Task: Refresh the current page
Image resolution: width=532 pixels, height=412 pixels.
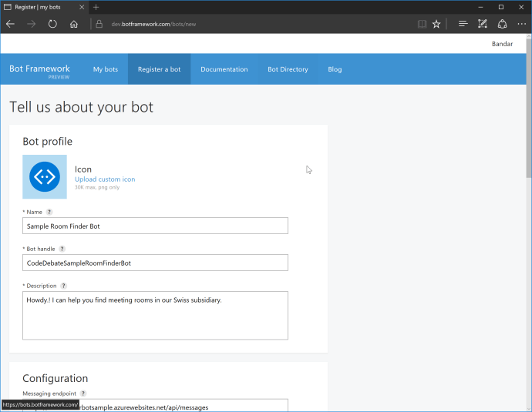Action: point(52,24)
